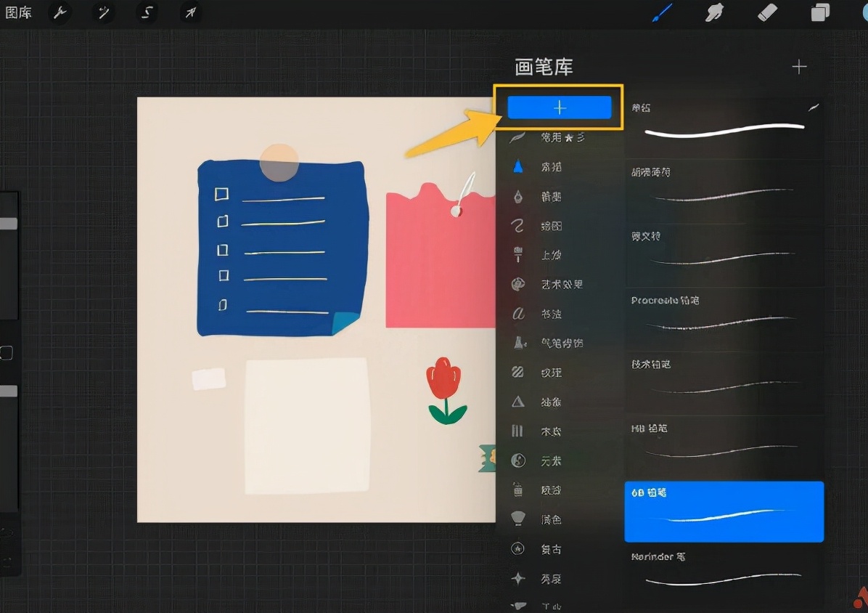Deselect the active 6B 铅笔 brush
This screenshot has width=868, height=613.
click(x=724, y=511)
